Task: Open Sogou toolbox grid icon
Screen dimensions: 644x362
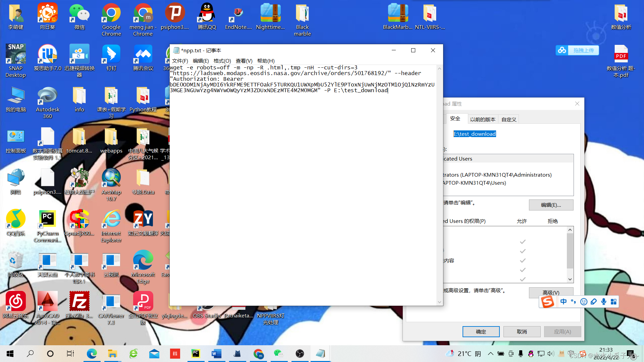Action: (x=613, y=302)
